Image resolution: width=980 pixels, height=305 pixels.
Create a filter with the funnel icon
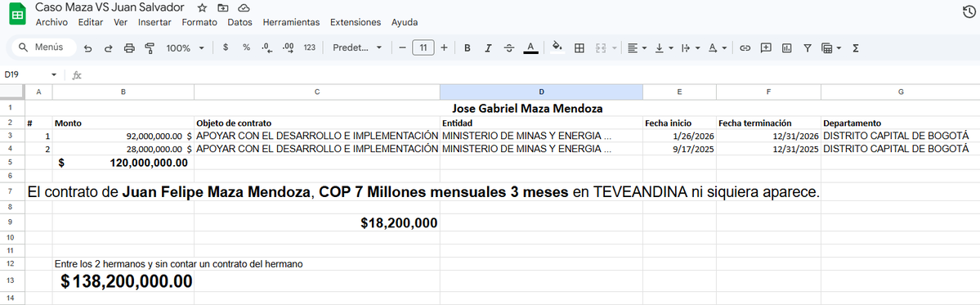point(808,48)
